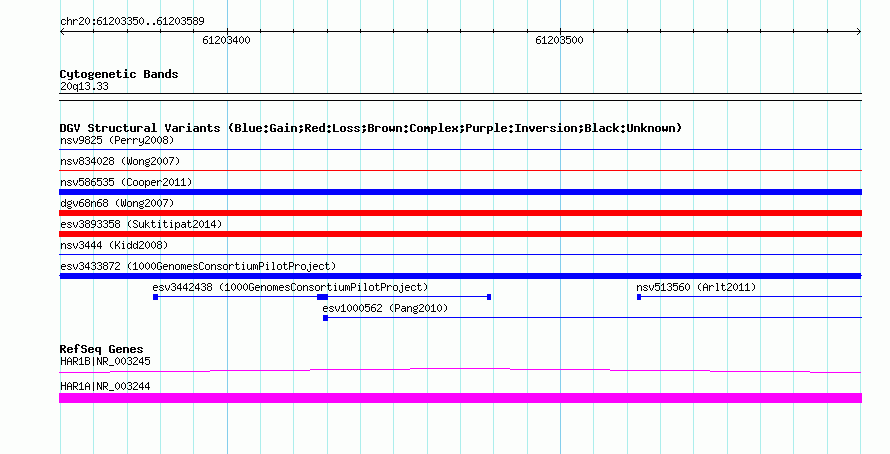This screenshot has height=454, width=890.
Task: Click the right arrow of the ruler
Action: tap(859, 32)
